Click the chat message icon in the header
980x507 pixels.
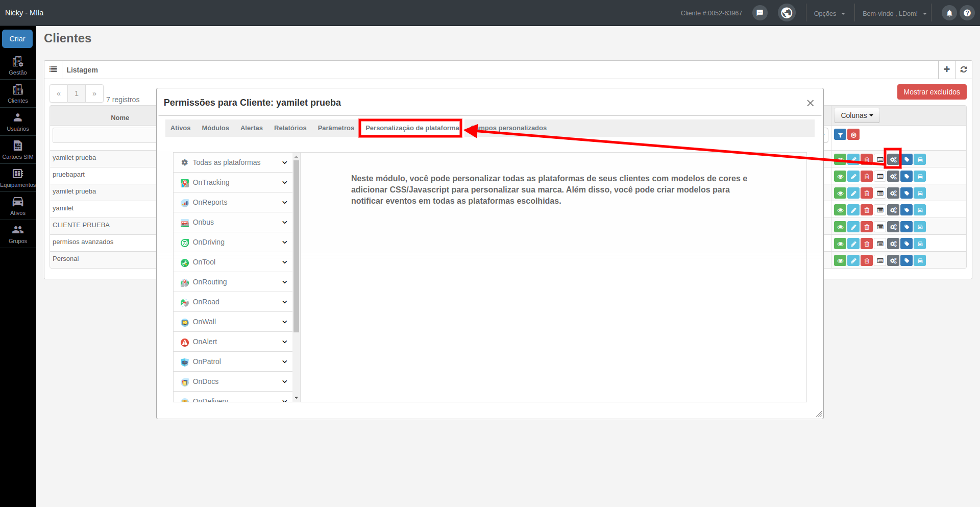pyautogui.click(x=760, y=13)
